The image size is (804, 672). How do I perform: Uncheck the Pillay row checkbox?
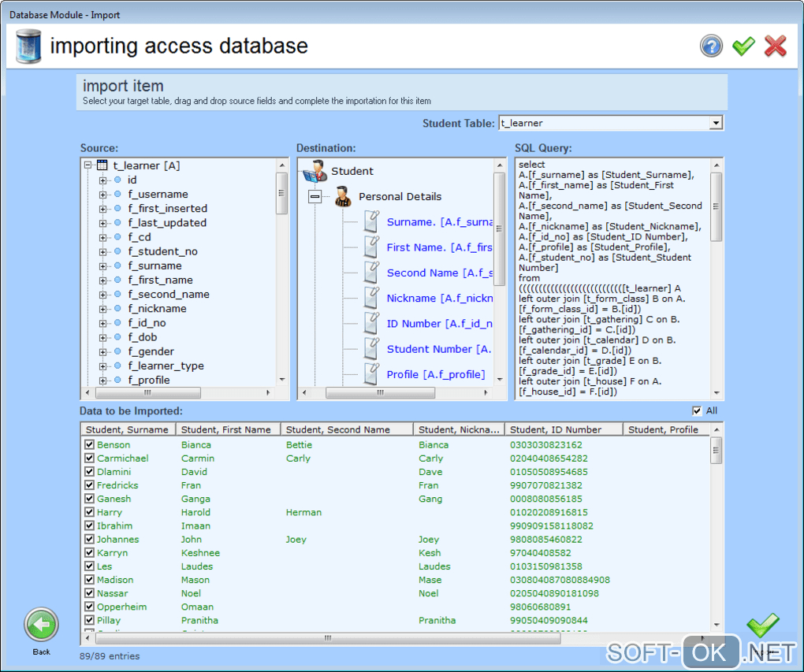pyautogui.click(x=89, y=620)
